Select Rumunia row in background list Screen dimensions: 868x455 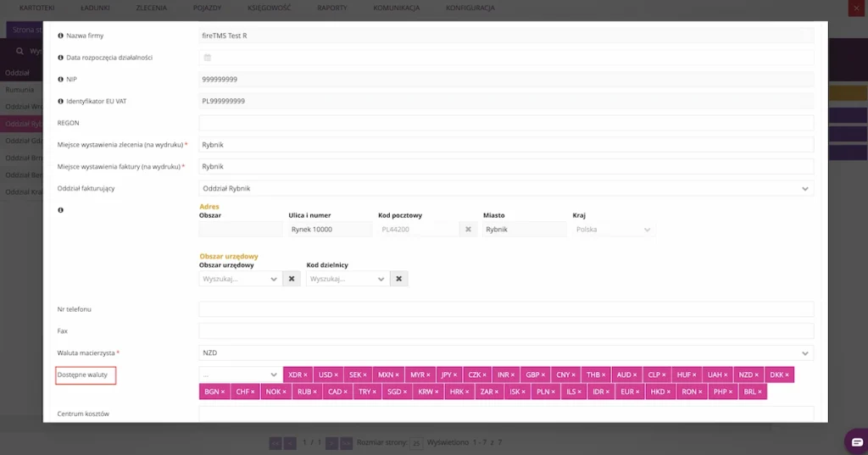click(x=21, y=90)
